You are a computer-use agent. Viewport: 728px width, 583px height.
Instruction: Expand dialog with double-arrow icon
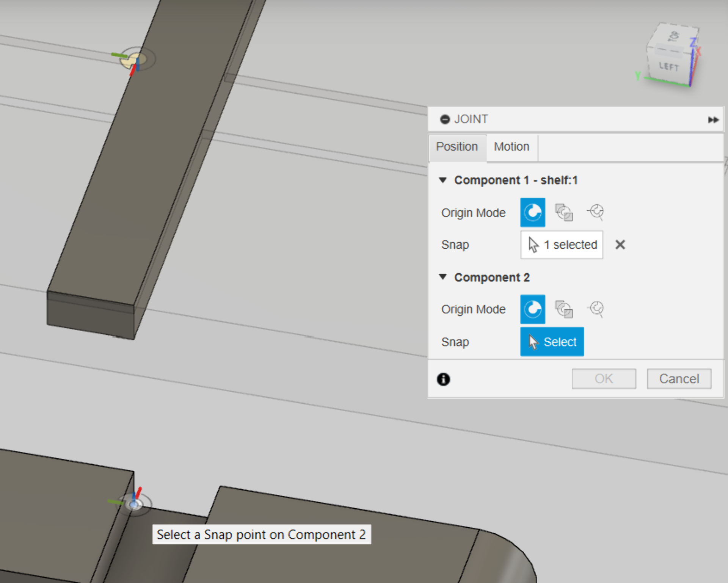(713, 120)
